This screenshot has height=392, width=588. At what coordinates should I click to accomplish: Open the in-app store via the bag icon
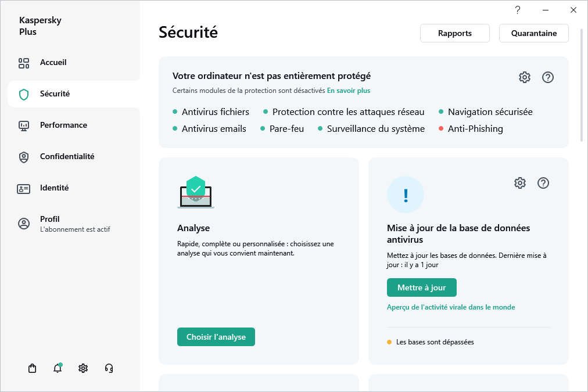coord(32,368)
